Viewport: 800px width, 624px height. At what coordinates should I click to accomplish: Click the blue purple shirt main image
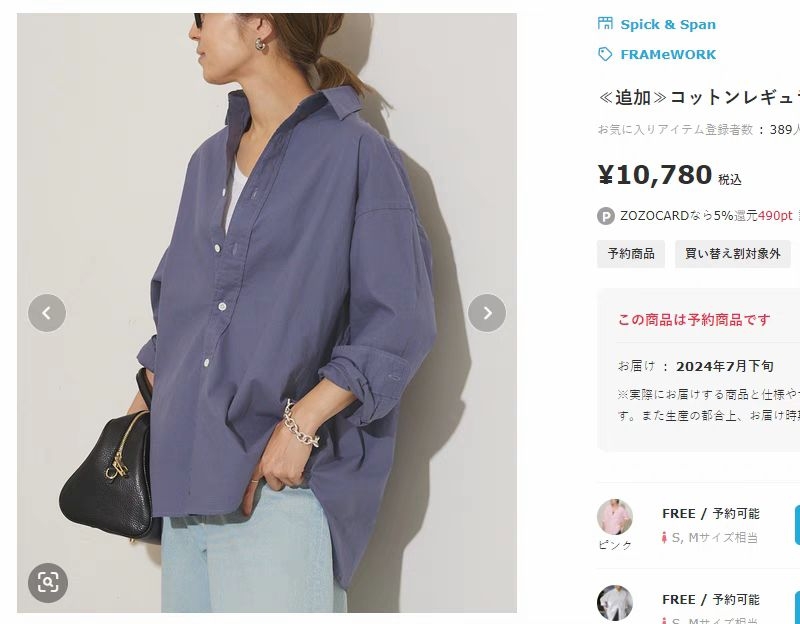[x=267, y=313]
